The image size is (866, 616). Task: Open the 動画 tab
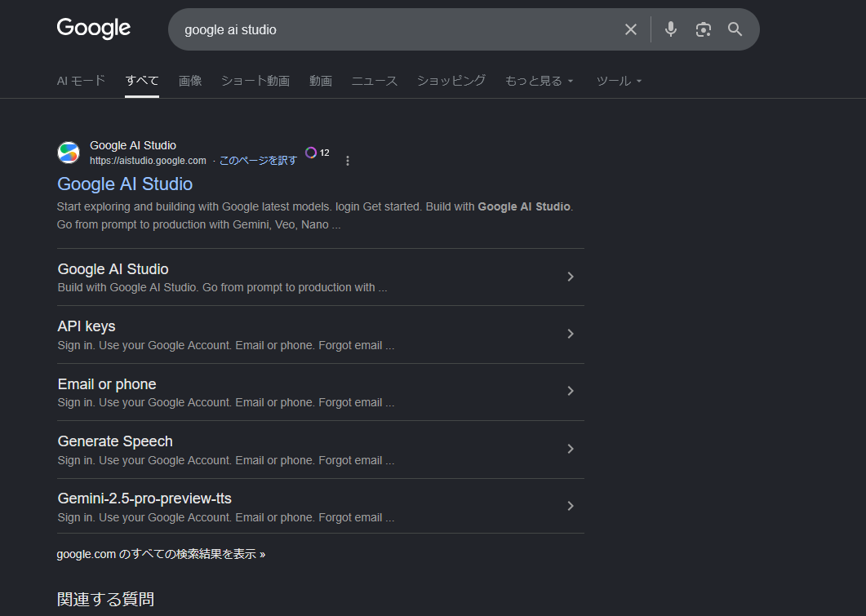tap(320, 81)
